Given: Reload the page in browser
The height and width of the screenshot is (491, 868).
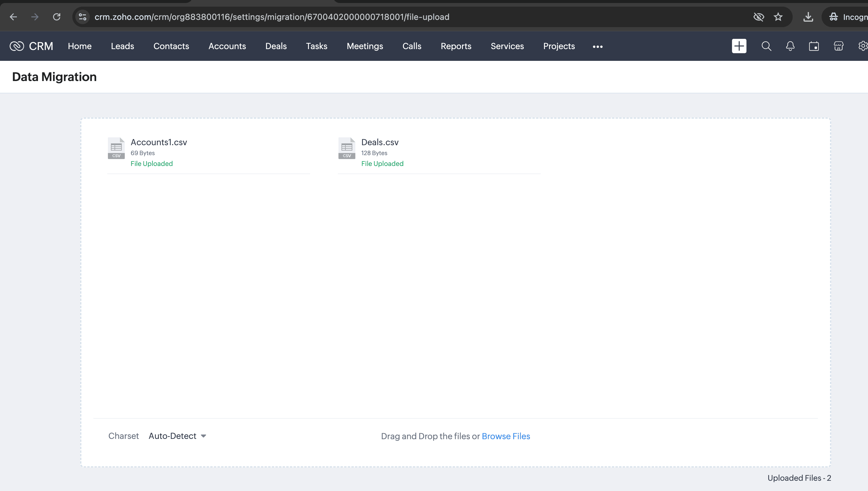Looking at the screenshot, I should (57, 17).
